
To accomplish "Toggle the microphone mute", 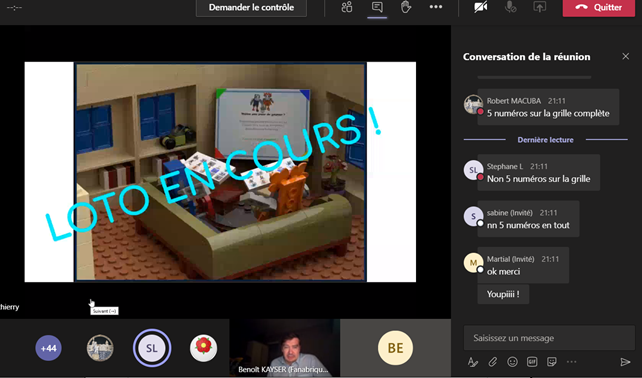I will [510, 7].
